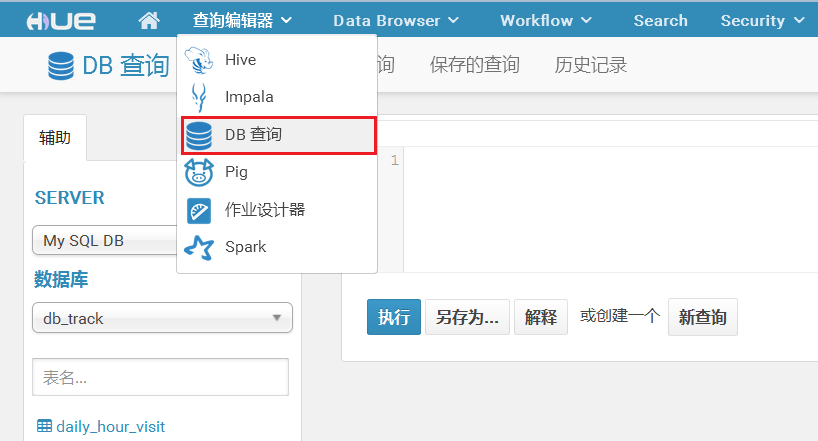Click the Hive bee icon
The width and height of the screenshot is (818, 441).
[x=199, y=60]
